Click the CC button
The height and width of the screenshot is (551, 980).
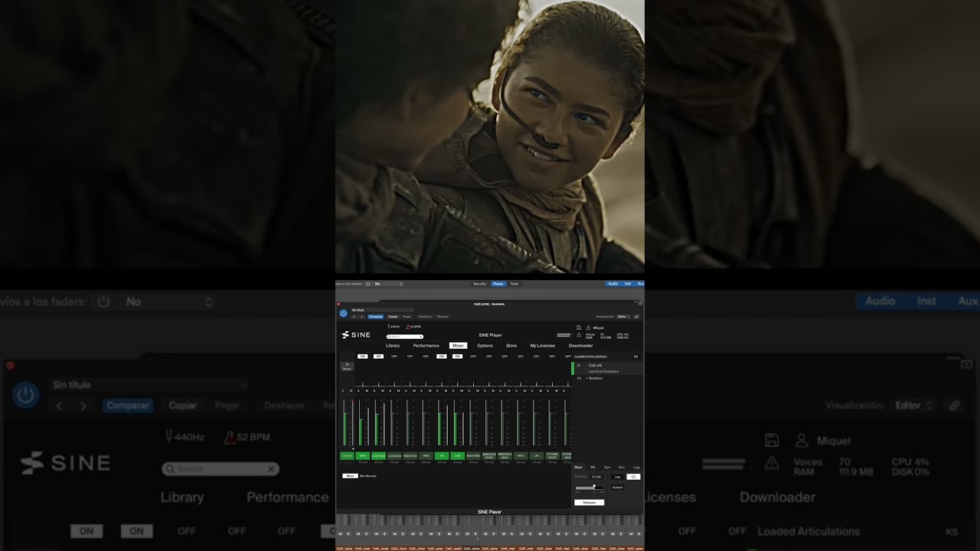633,477
